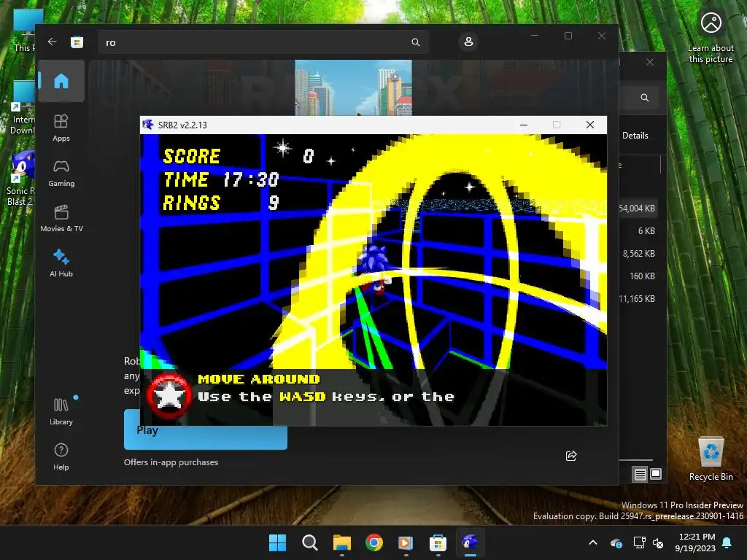Open Help in Store sidebar
The height and width of the screenshot is (560, 747).
tap(61, 456)
